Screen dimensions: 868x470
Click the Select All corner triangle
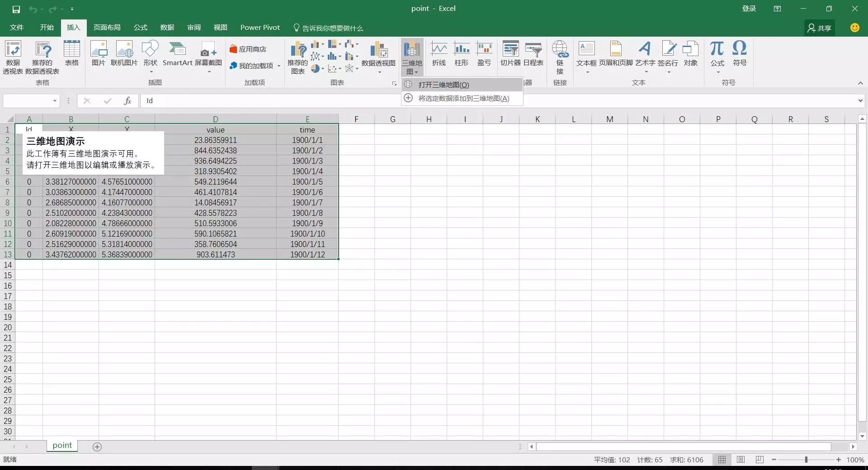click(x=10, y=119)
